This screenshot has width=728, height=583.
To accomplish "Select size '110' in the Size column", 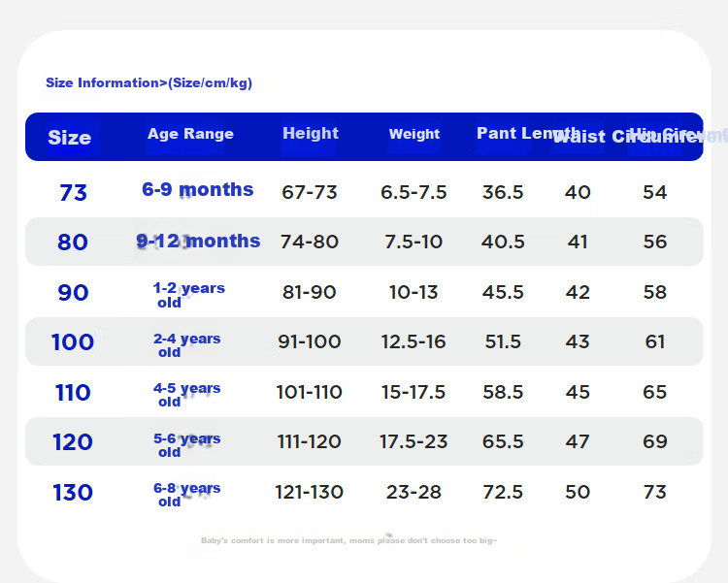I will click(x=73, y=393).
